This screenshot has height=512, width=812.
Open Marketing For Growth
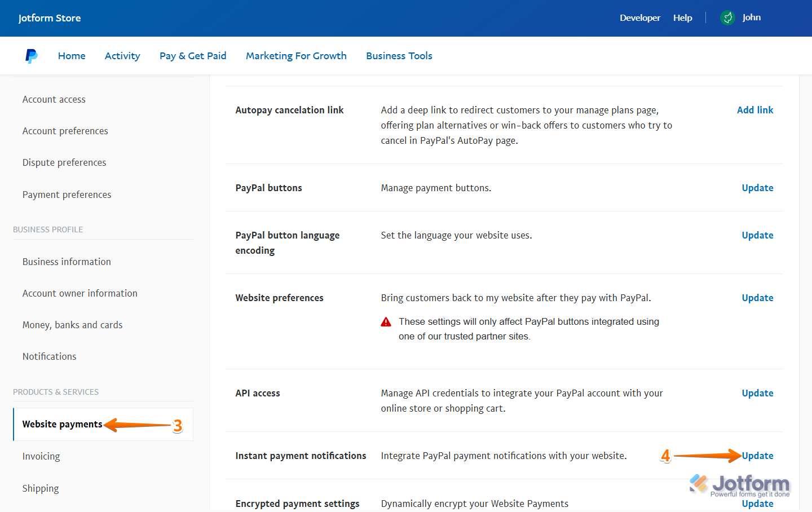295,55
